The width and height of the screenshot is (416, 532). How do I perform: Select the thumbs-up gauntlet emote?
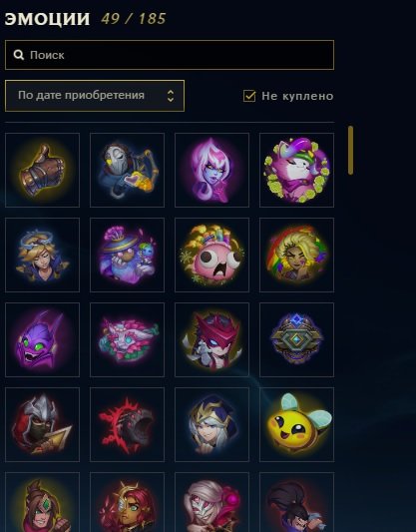[42, 170]
